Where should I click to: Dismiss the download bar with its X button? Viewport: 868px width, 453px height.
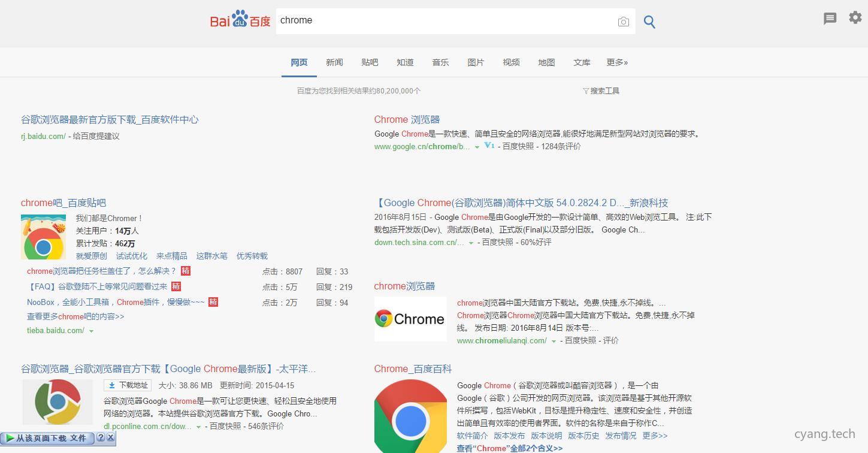pos(111,437)
